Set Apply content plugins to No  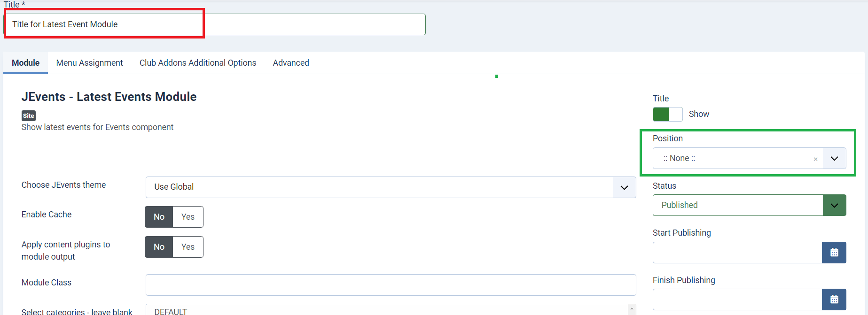(x=159, y=247)
